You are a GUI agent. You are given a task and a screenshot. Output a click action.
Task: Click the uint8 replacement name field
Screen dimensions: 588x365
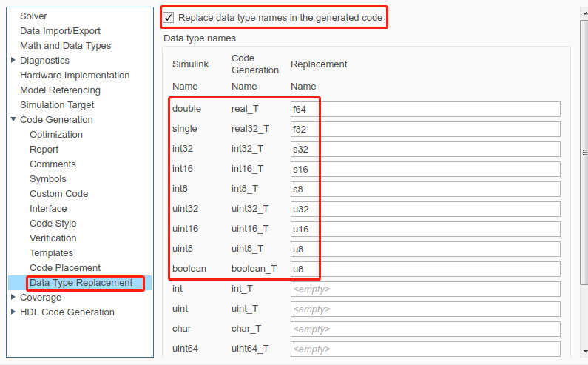[x=425, y=249]
